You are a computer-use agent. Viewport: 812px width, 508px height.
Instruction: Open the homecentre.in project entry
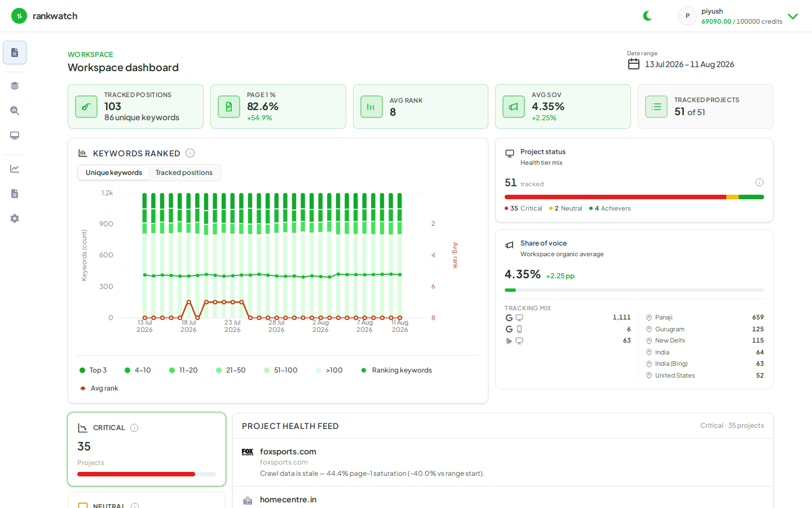pos(288,500)
